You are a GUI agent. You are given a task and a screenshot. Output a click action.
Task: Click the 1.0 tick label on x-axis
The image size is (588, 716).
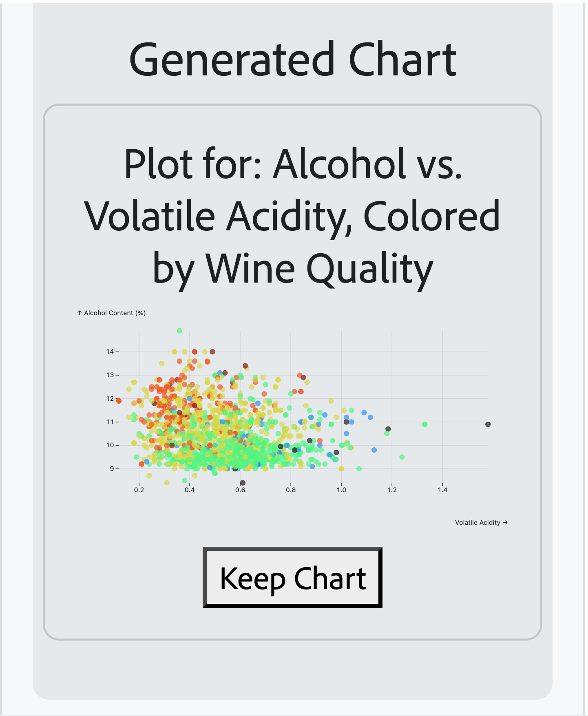pos(341,490)
